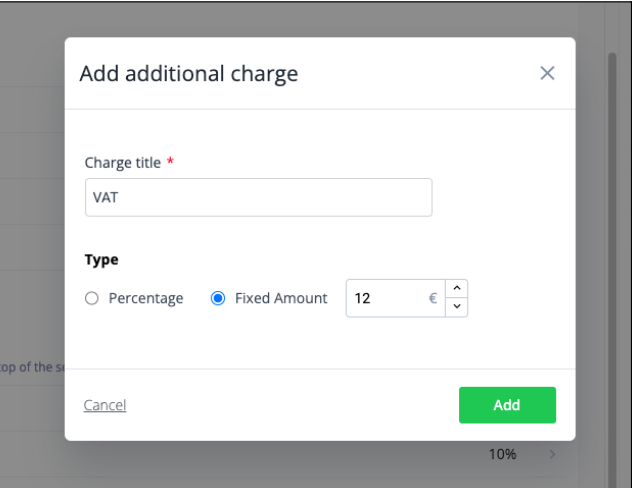This screenshot has width=634, height=488.
Task: Click the amount field showing 12
Action: tap(385, 298)
